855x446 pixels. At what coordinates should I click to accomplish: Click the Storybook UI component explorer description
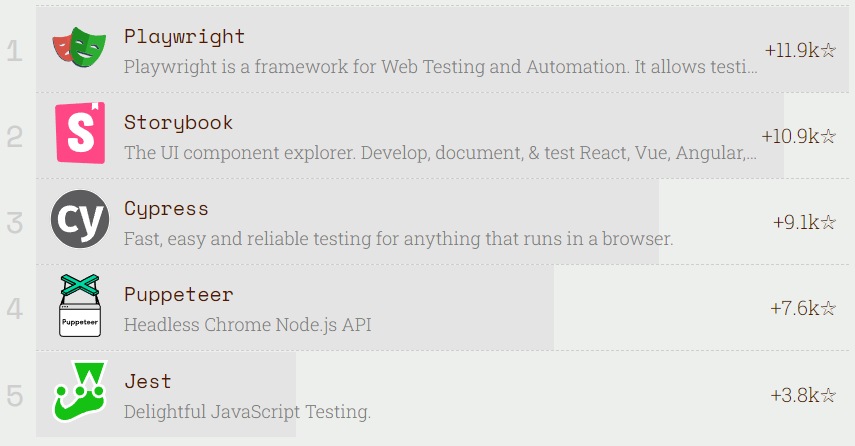click(440, 154)
